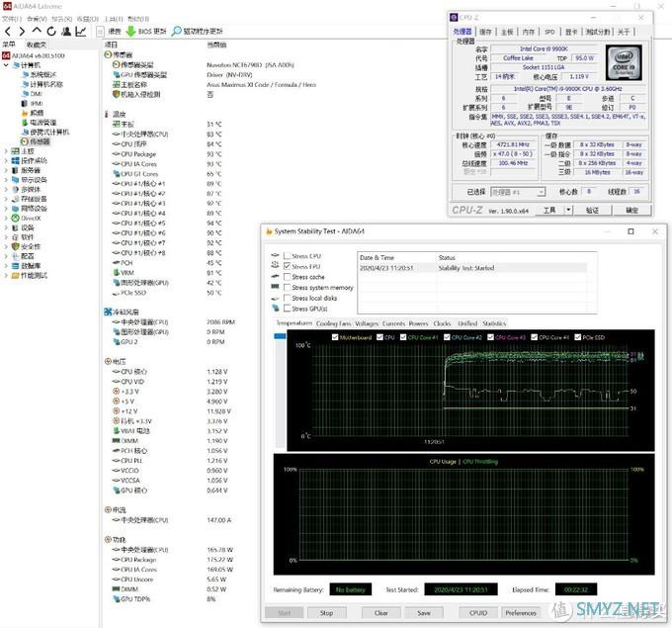
Task: Uncheck the Stress FPU checkbox
Action: pyautogui.click(x=288, y=266)
